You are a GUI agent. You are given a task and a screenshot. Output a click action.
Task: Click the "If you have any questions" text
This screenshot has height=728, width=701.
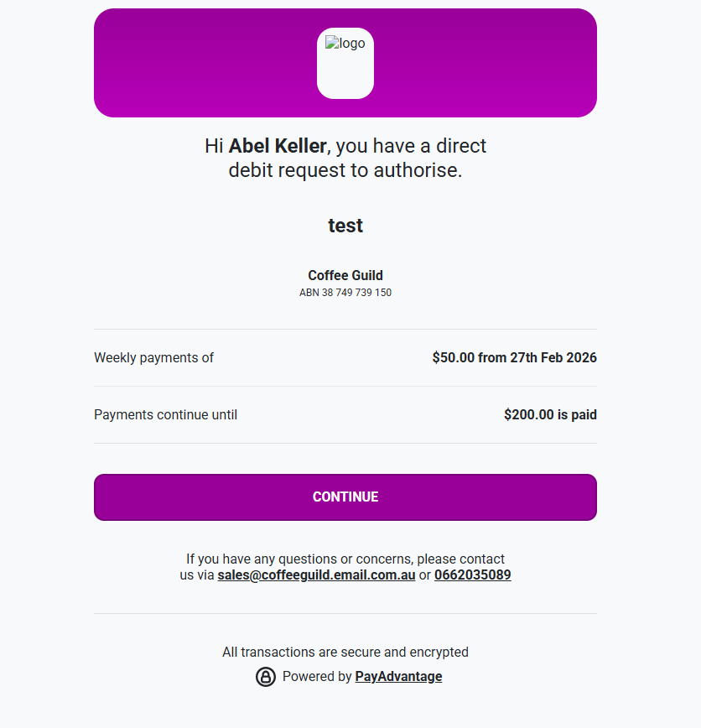coord(345,559)
